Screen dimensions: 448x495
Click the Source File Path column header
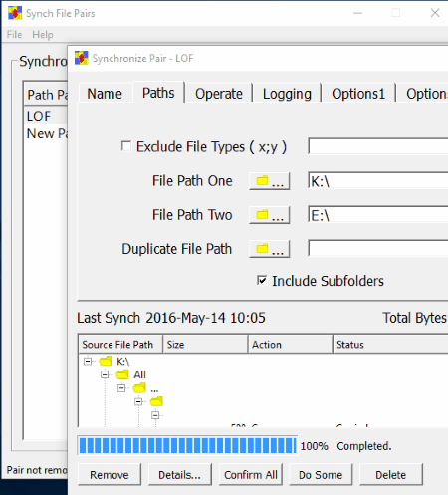click(x=120, y=345)
